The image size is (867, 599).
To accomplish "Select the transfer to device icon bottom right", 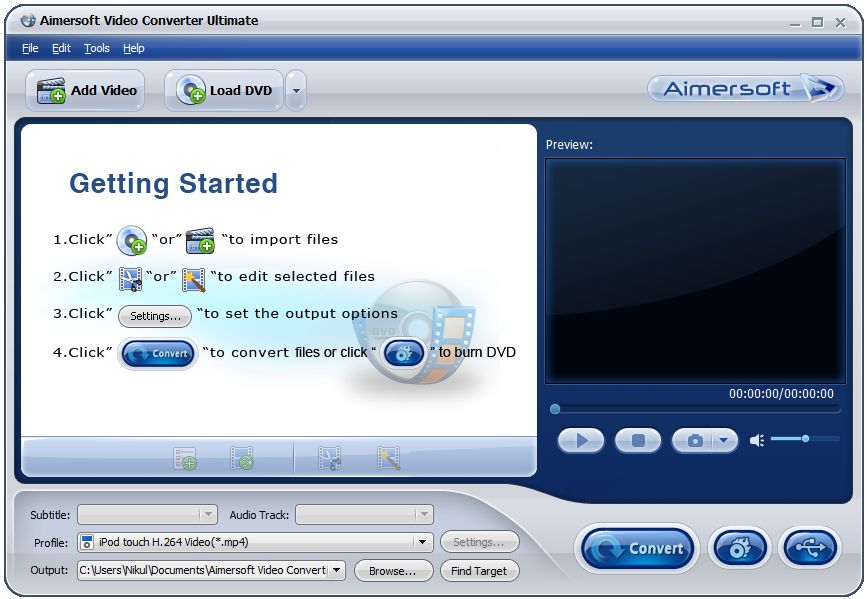I will [x=809, y=547].
